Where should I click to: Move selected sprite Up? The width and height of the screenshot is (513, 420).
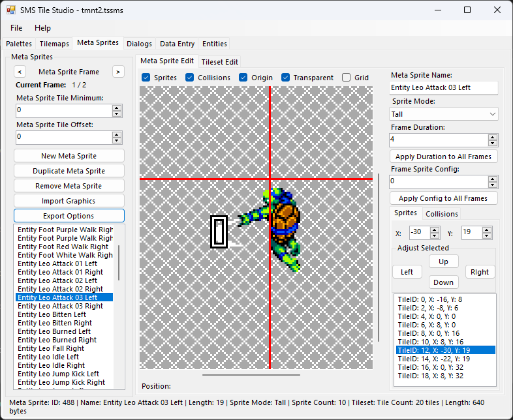444,262
